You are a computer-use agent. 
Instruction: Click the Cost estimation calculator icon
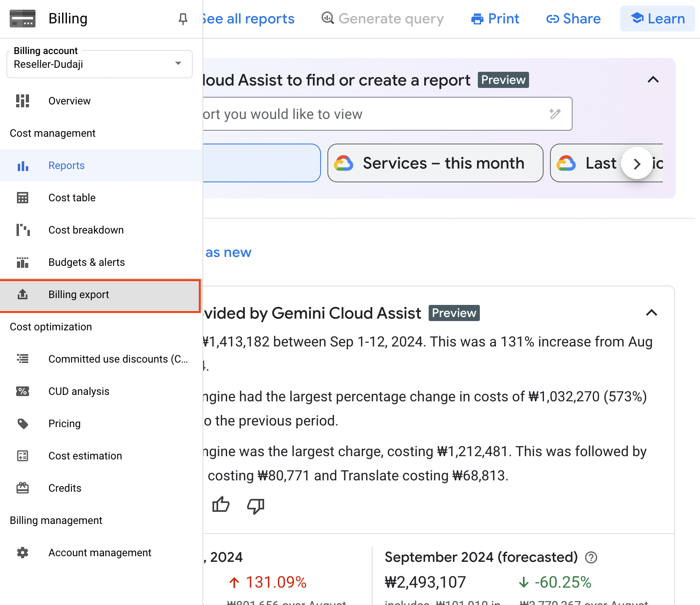[23, 456]
